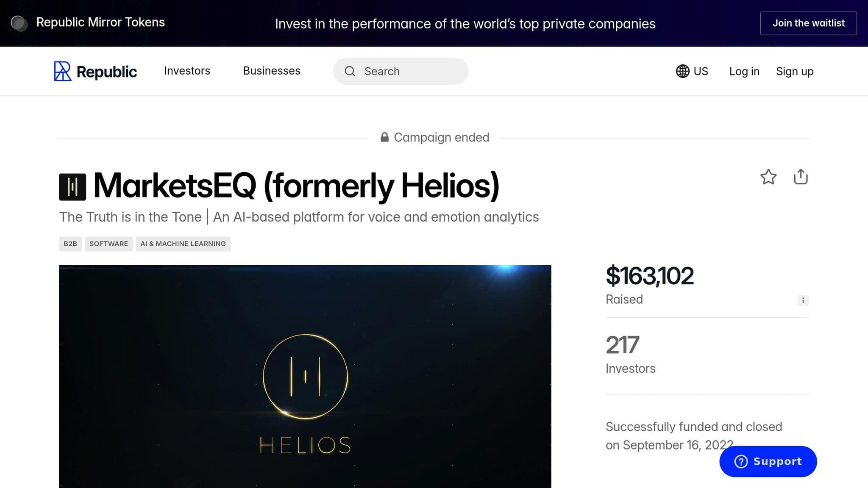Image resolution: width=868 pixels, height=488 pixels.
Task: Click Join the waitlist
Action: click(x=808, y=23)
